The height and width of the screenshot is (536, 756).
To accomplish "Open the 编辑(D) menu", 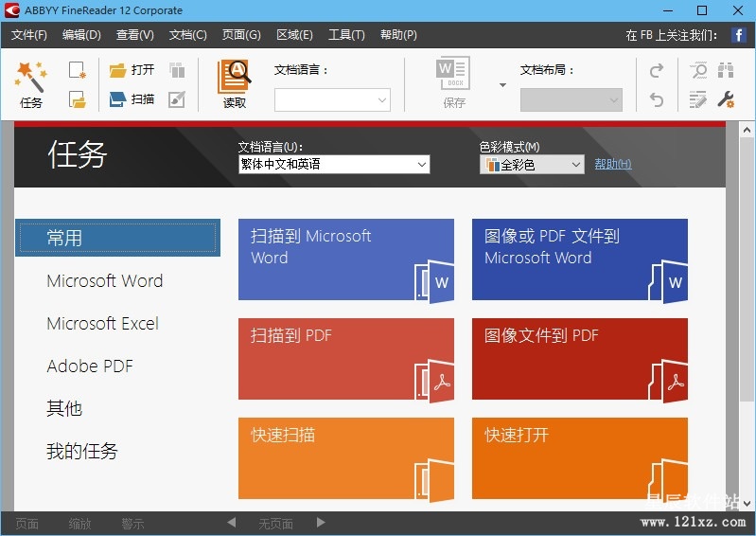I will tap(81, 35).
